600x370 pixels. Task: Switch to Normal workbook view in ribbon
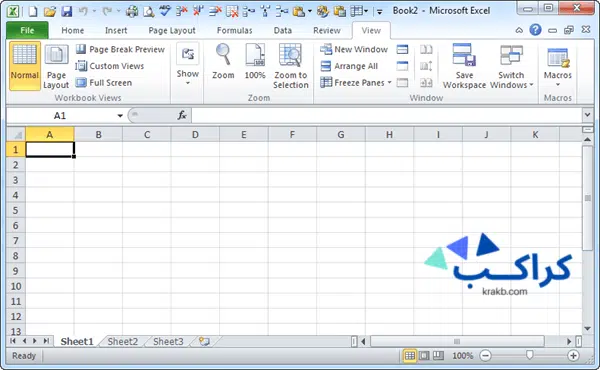click(x=24, y=66)
